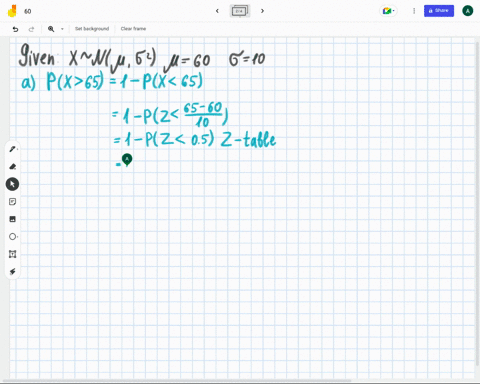Add a sticky note
The width and height of the screenshot is (480, 384).
coord(12,202)
